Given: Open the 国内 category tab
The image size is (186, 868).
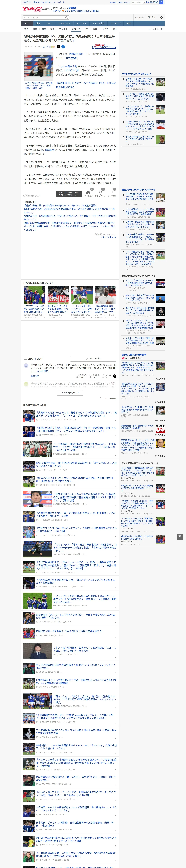Looking at the screenshot, I should (35, 29).
